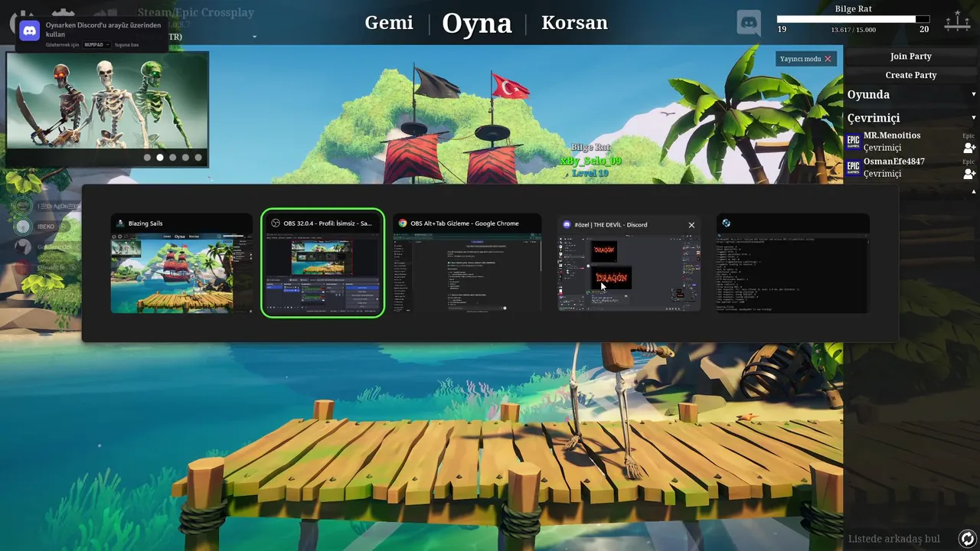980x551 pixels.
Task: Select the second carousel dot under skeleton banner
Action: (160, 158)
